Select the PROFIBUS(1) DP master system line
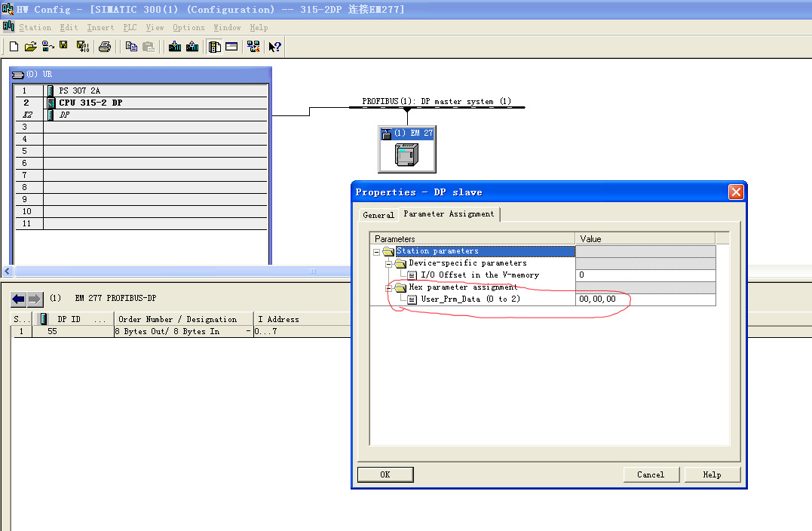812x531 pixels. click(437, 107)
